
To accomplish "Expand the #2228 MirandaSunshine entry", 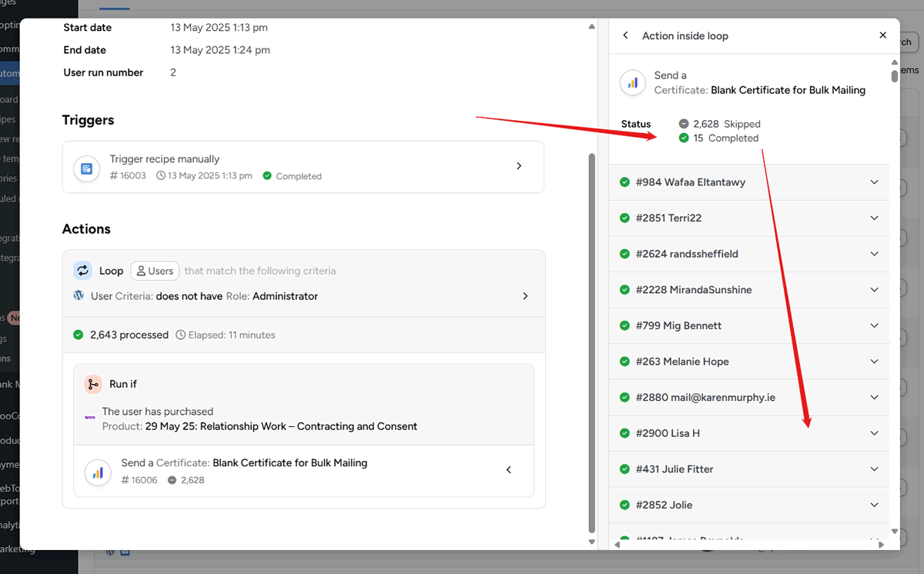I will [874, 290].
